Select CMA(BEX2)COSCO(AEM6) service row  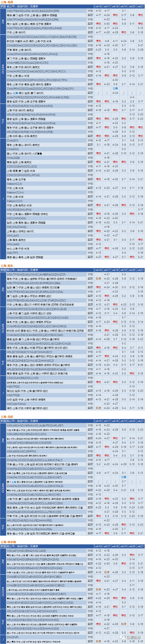click(x=46, y=585)
